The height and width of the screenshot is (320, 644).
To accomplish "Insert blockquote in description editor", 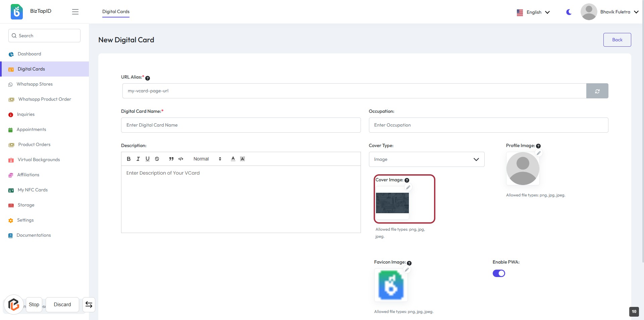I will click(x=171, y=159).
